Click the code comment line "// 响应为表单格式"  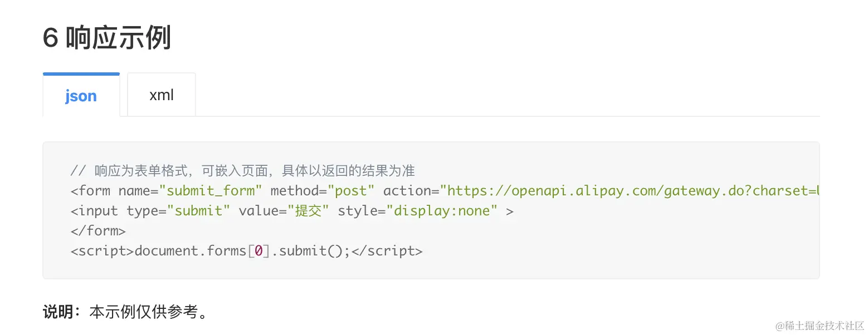(x=242, y=170)
